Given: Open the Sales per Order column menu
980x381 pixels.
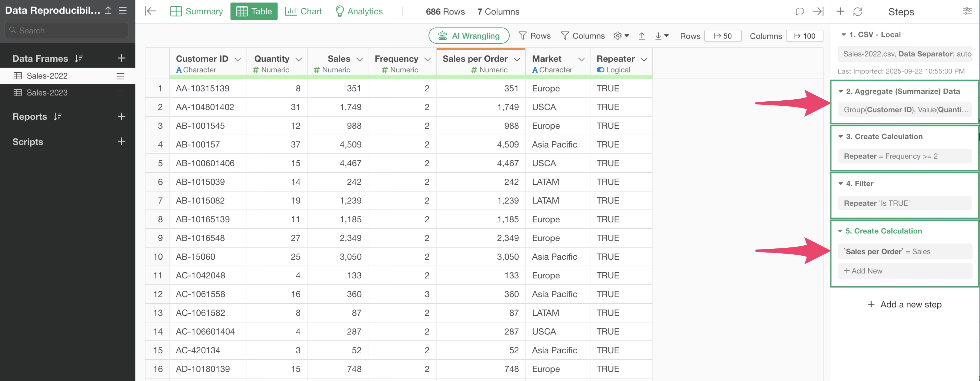Looking at the screenshot, I should 517,59.
